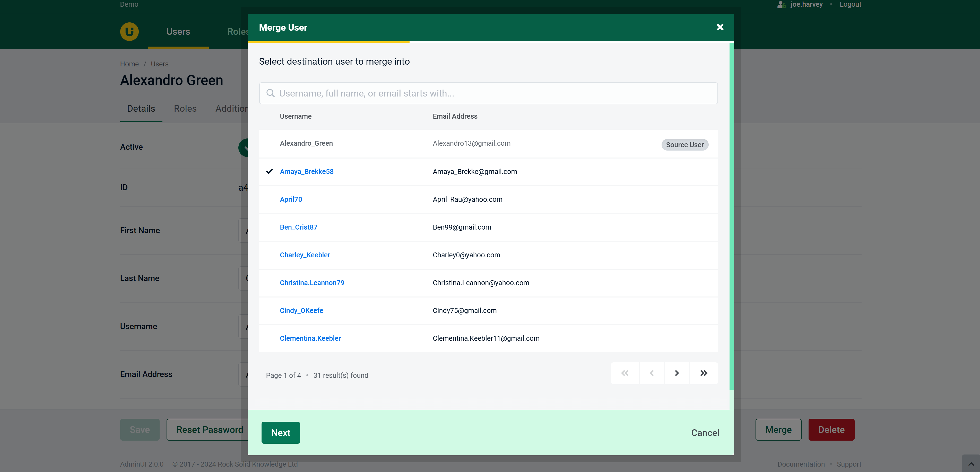
Task: Open the Roles navigation tab
Action: (x=237, y=32)
